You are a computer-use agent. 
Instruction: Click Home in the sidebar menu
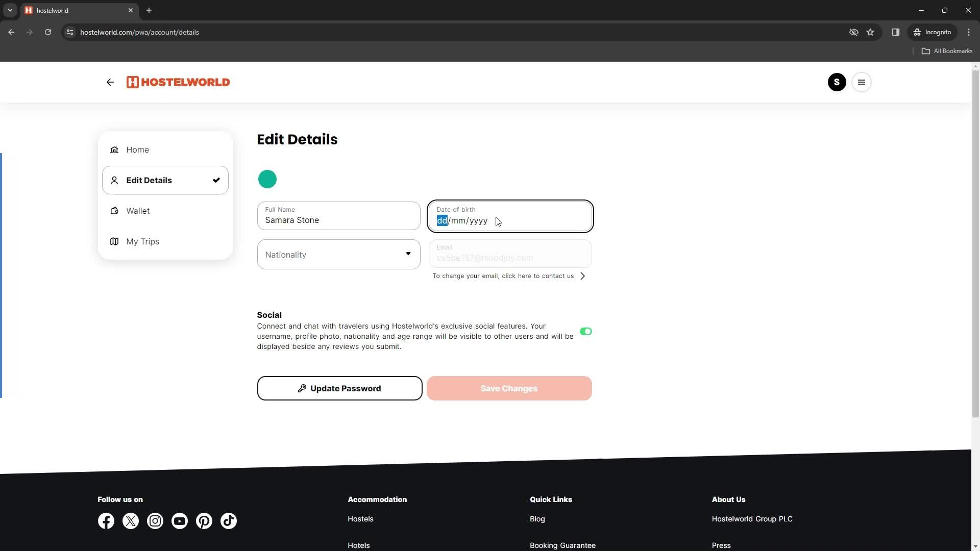pyautogui.click(x=137, y=149)
